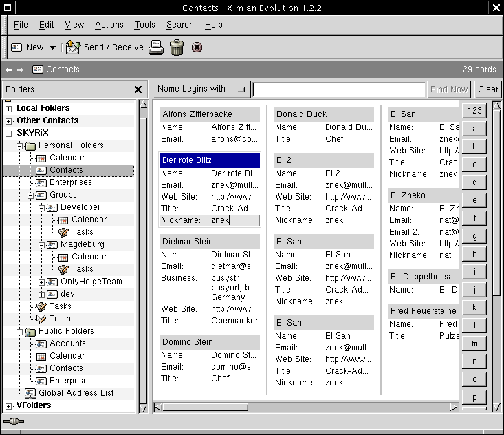Click the 123 index button
The height and width of the screenshot is (435, 504).
click(x=474, y=111)
